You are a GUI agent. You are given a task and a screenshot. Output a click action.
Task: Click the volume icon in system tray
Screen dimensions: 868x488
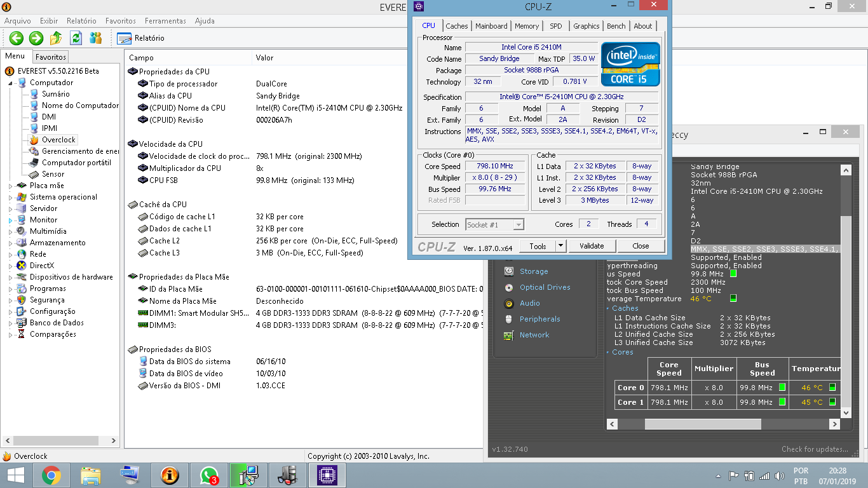click(778, 475)
